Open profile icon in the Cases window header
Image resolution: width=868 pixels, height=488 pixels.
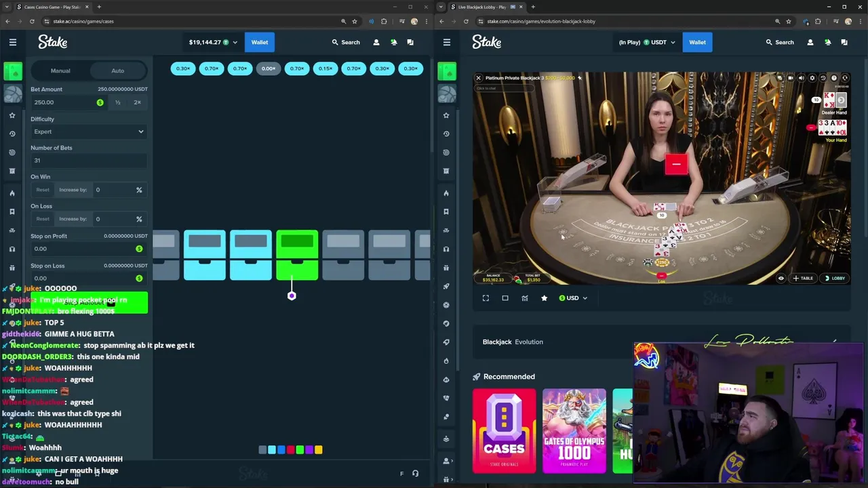coord(376,42)
